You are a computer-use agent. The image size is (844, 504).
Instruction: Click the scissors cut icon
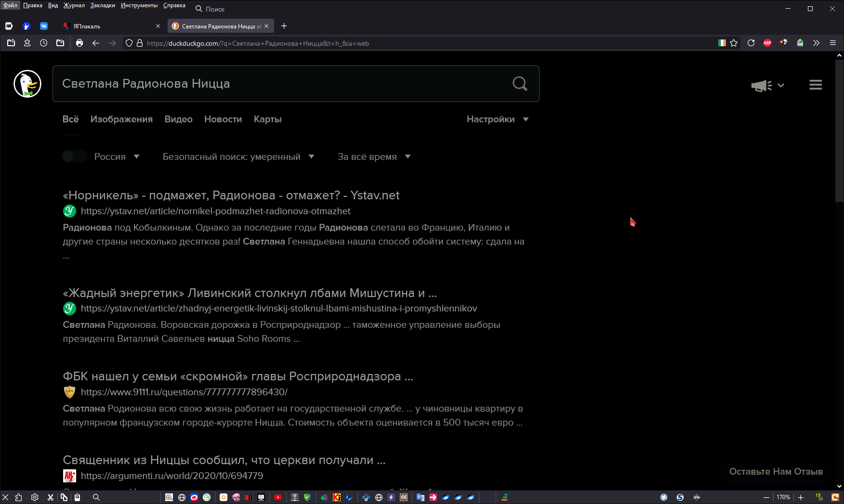pyautogui.click(x=51, y=497)
